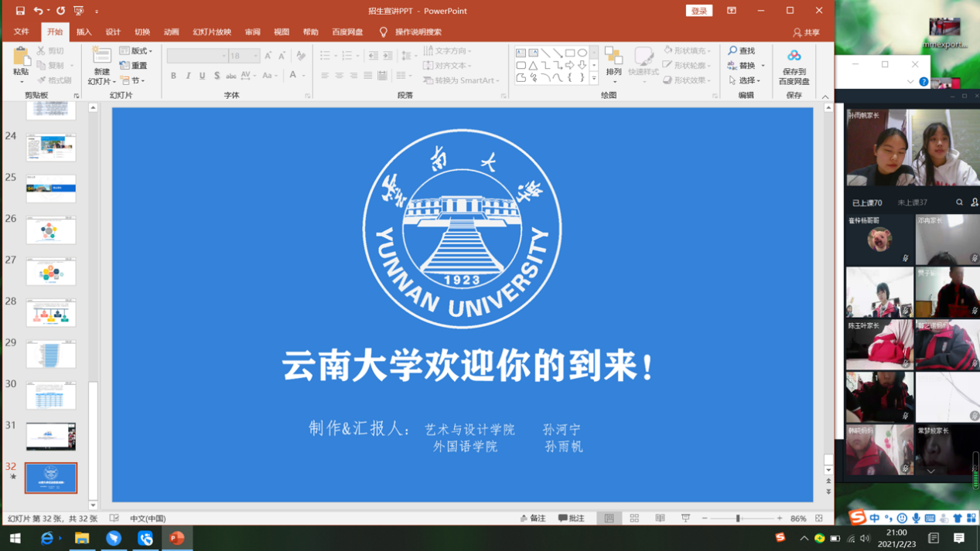This screenshot has width=980, height=551.
Task: Open the File (文件) tab
Action: pos(21,32)
